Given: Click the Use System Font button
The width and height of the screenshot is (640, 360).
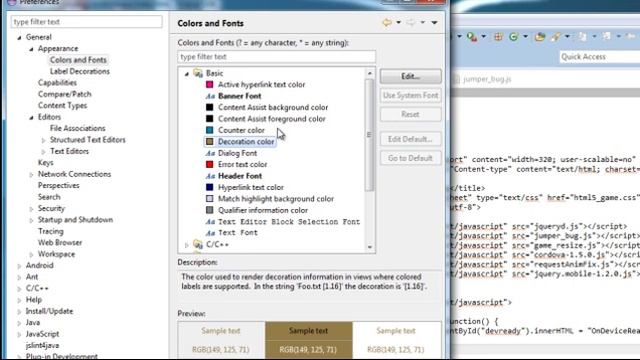Looking at the screenshot, I should point(411,96).
